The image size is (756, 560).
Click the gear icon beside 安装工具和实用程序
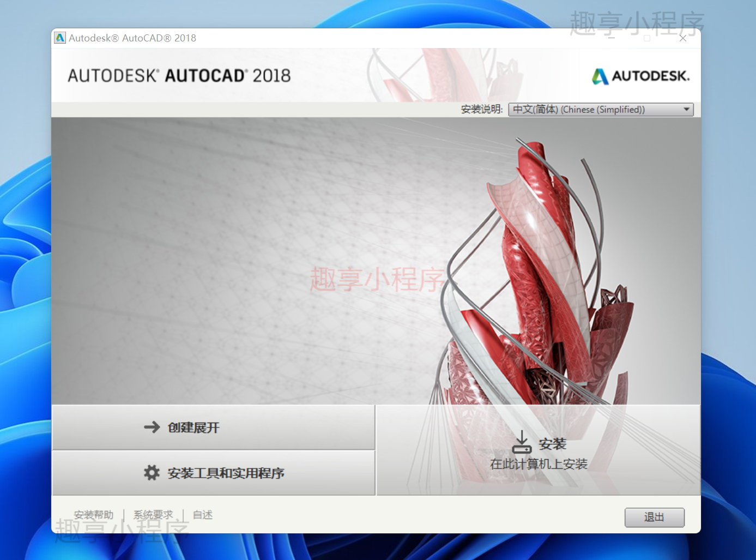pyautogui.click(x=152, y=473)
